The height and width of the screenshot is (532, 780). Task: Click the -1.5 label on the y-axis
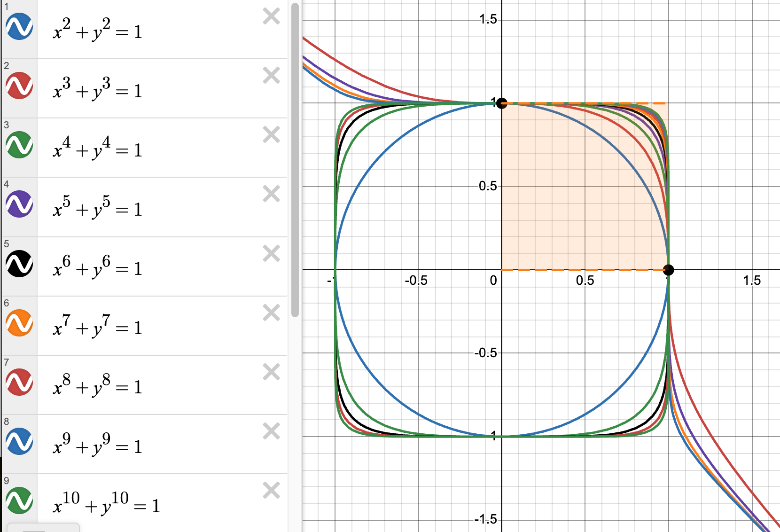pos(485,519)
